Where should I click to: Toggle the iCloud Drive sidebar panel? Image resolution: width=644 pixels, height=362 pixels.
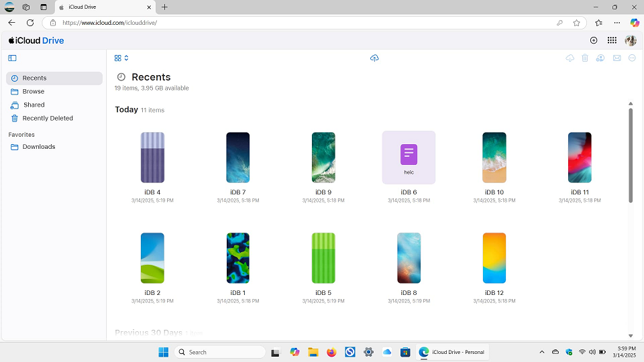[12, 58]
